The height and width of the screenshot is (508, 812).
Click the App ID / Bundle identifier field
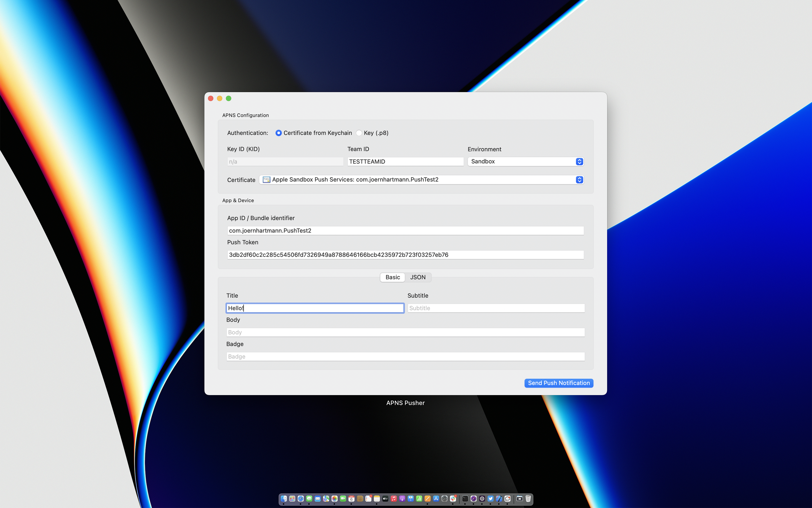click(405, 231)
